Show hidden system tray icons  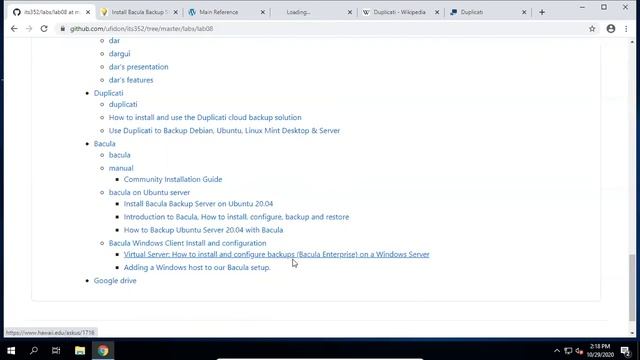[557, 351]
